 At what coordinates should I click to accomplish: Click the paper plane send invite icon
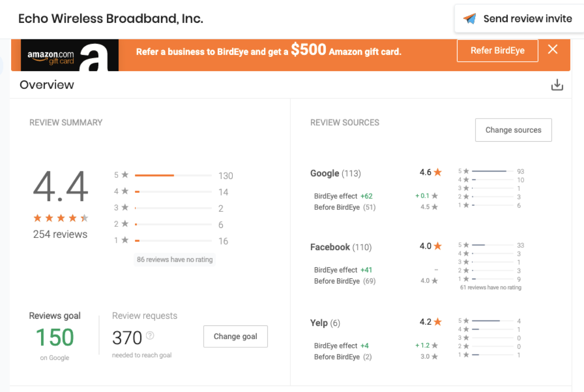[x=471, y=18]
